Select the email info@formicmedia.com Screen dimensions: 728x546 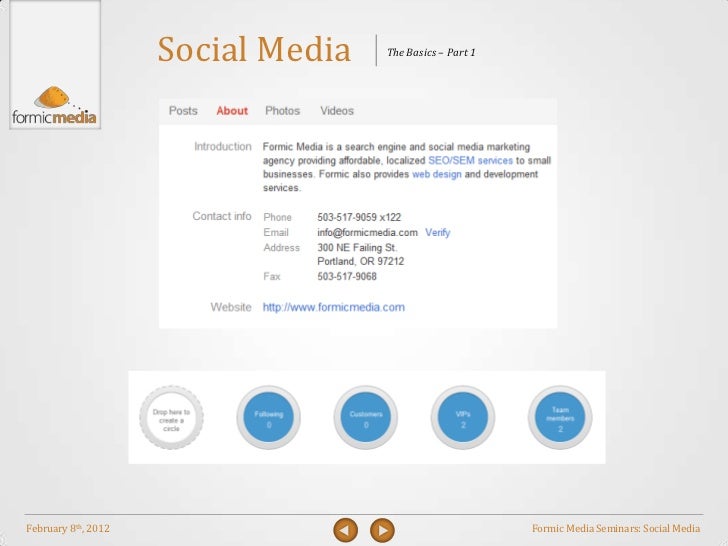[367, 233]
